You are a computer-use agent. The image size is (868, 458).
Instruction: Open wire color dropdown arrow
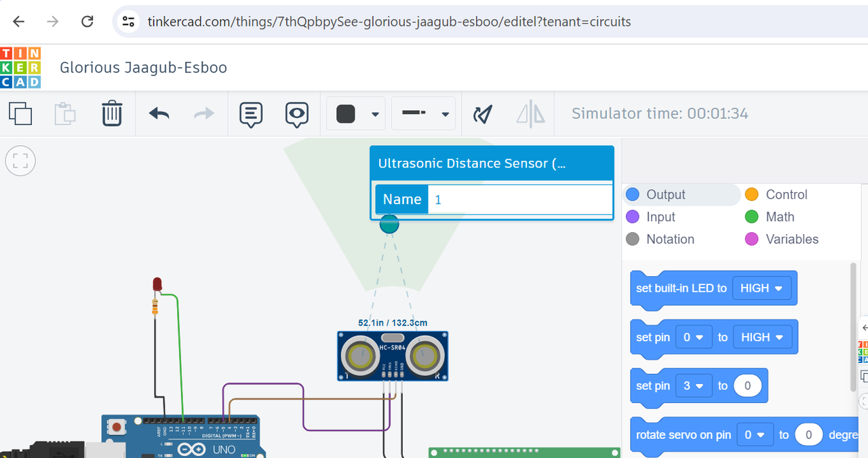[375, 115]
